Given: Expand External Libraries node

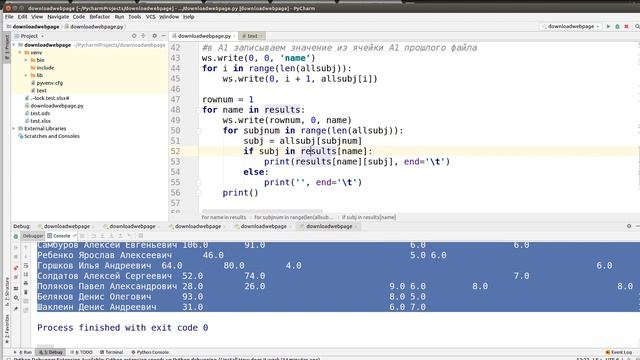Looking at the screenshot, I should pos(14,129).
